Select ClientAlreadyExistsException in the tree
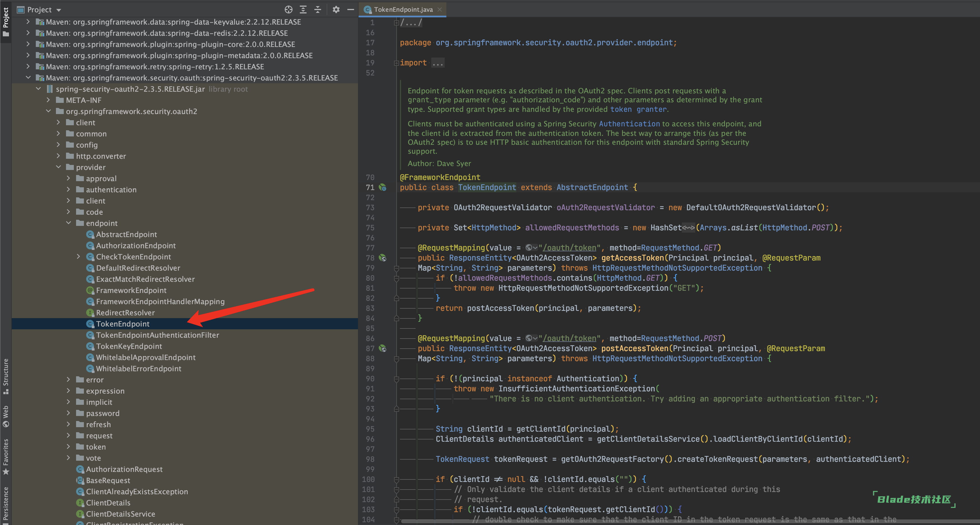This screenshot has width=980, height=525. tap(137, 491)
